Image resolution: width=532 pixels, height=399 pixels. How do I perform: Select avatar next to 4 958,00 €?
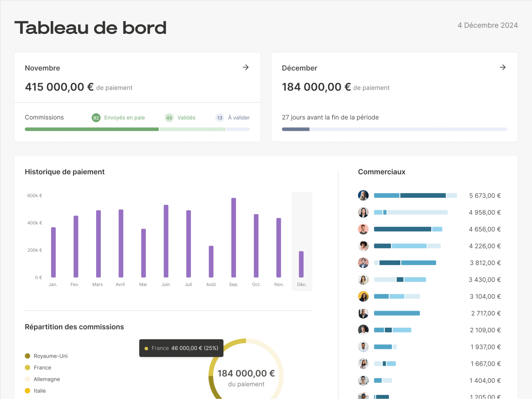point(363,212)
